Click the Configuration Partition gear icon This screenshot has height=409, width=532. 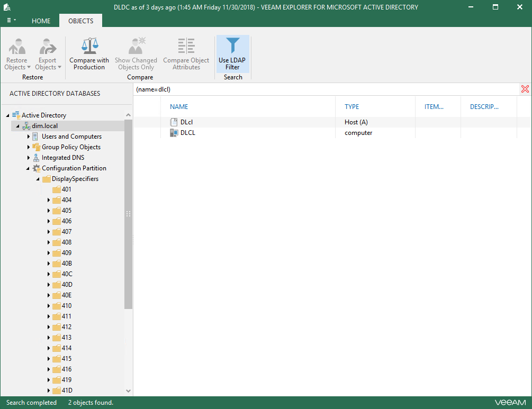[37, 168]
